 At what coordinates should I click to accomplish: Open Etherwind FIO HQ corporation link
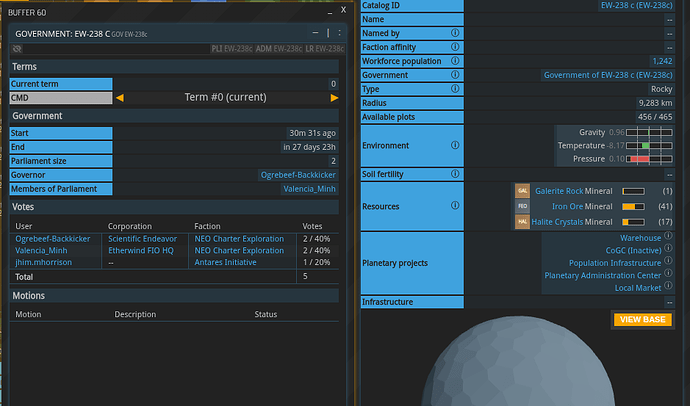[141, 251]
